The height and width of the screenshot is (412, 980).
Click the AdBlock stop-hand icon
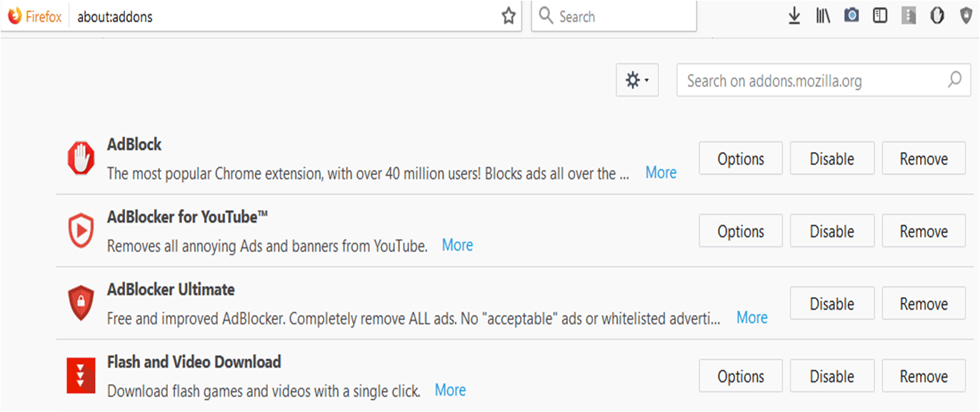coord(81,158)
